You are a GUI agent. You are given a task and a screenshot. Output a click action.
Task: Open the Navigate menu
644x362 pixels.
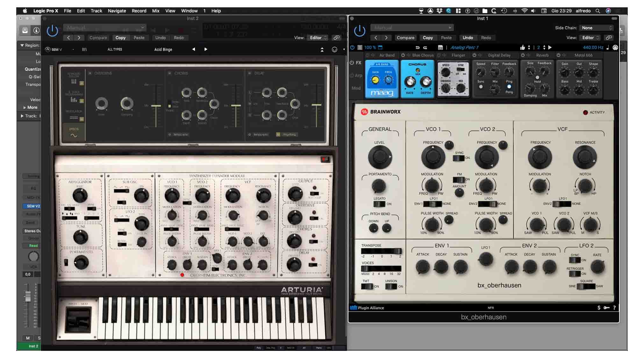(x=117, y=10)
